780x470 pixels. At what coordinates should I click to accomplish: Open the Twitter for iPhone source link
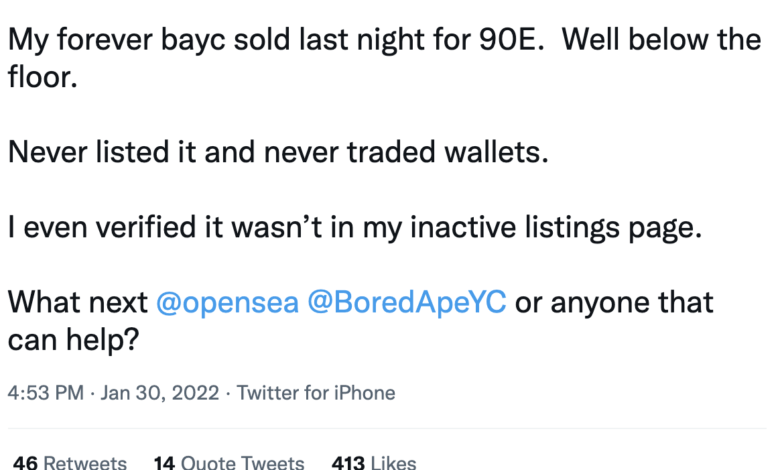point(316,393)
